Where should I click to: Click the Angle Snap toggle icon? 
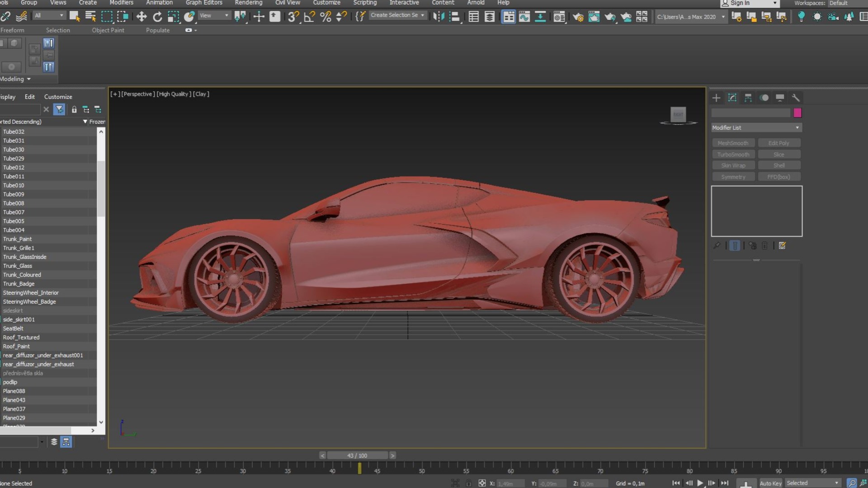(310, 17)
